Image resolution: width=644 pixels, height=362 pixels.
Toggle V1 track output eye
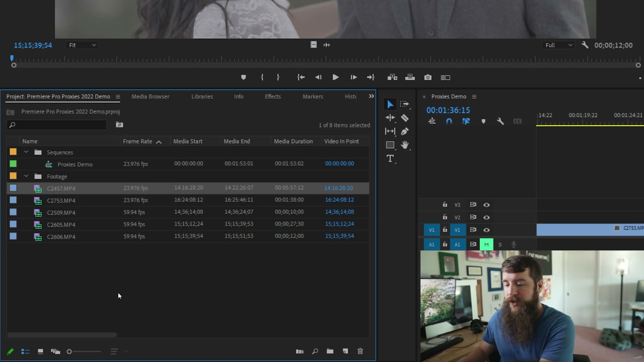[x=486, y=230]
